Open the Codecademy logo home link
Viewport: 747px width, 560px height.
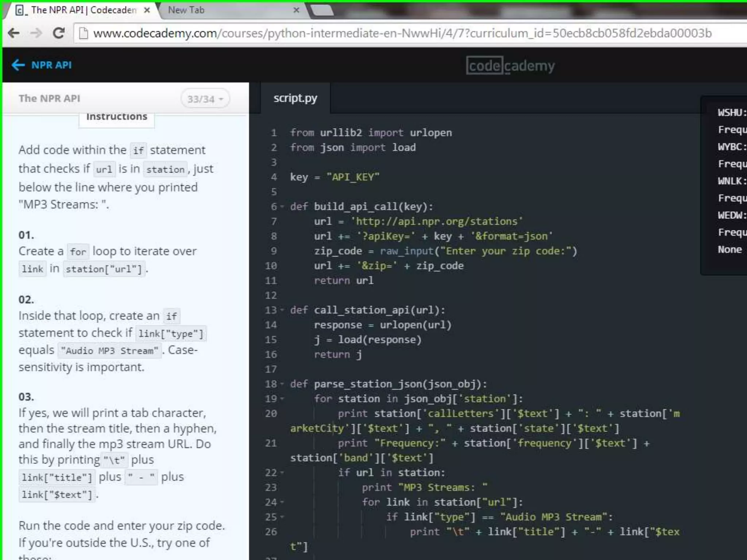coord(510,66)
